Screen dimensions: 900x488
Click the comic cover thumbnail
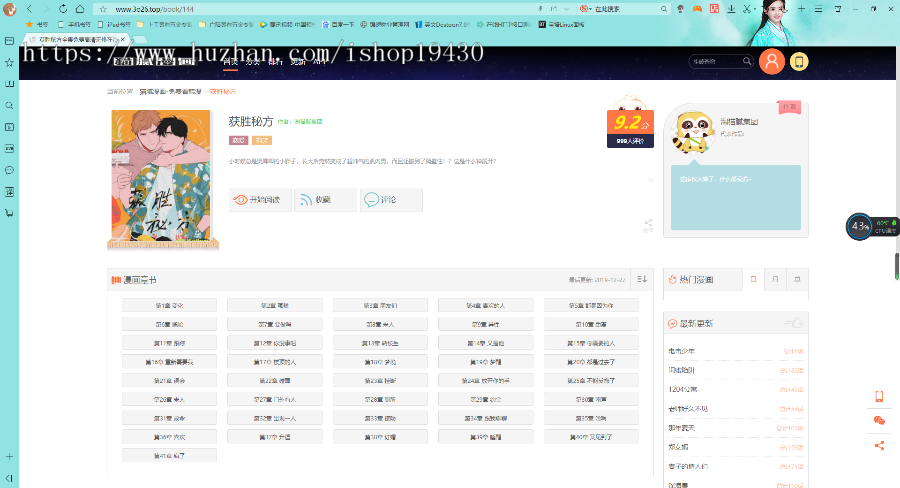point(161,175)
